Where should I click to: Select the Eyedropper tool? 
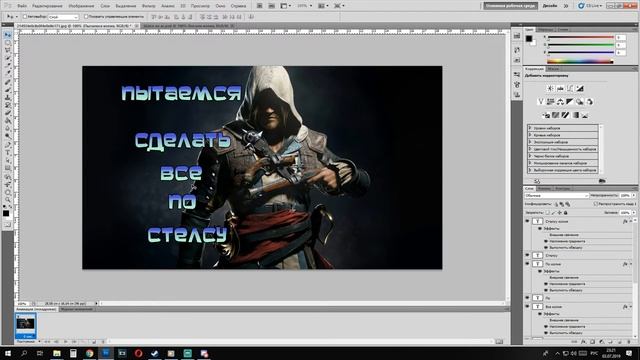[7, 73]
